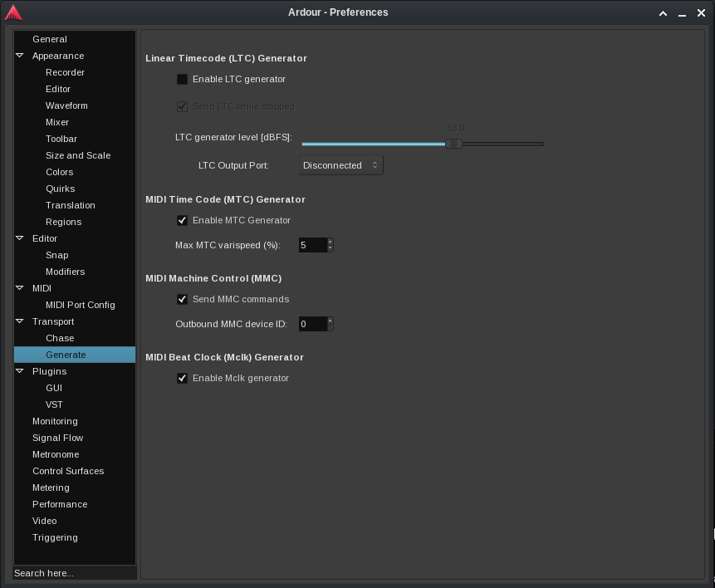Uncheck Send MMC commands
This screenshot has width=715, height=588.
(x=183, y=300)
